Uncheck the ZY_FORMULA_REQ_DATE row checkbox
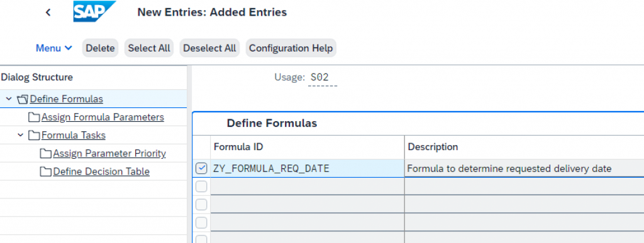This screenshot has height=243, width=644. [201, 168]
